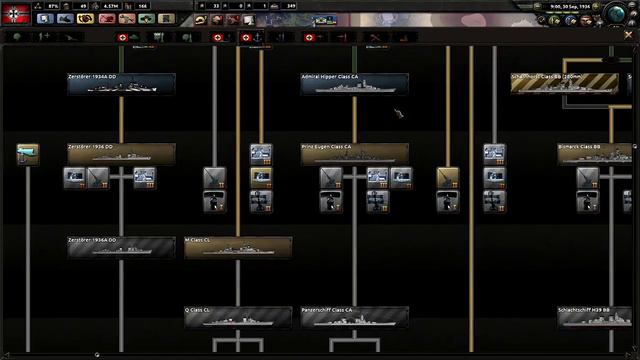Click the 166 factories value

[142, 6]
